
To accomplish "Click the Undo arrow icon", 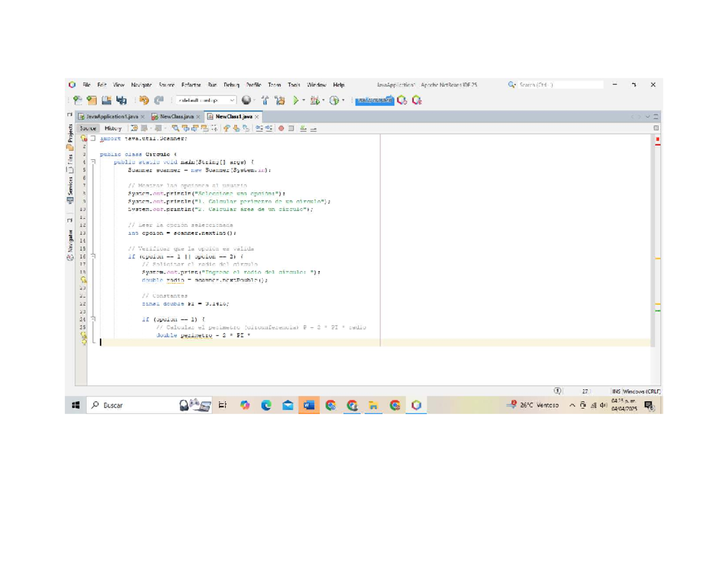I will tap(144, 101).
